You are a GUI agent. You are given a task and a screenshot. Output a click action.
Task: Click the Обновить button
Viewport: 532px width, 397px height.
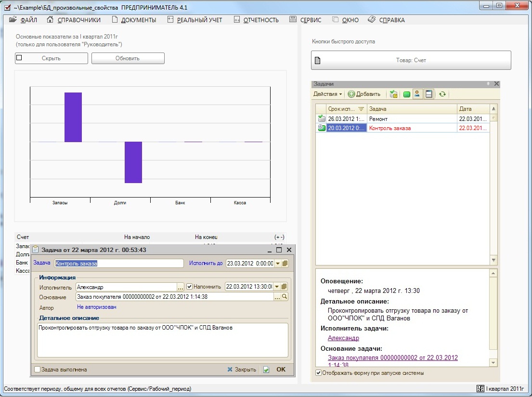coord(128,58)
